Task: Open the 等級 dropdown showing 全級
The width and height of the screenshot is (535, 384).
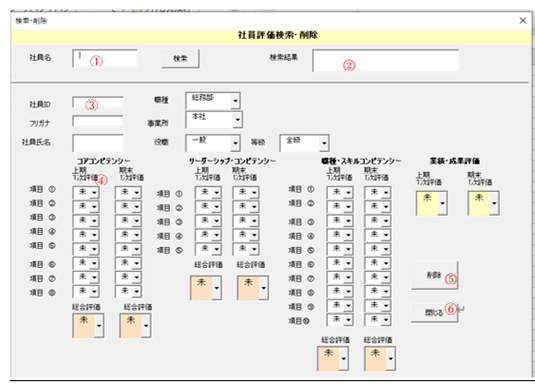Action: 304,143
